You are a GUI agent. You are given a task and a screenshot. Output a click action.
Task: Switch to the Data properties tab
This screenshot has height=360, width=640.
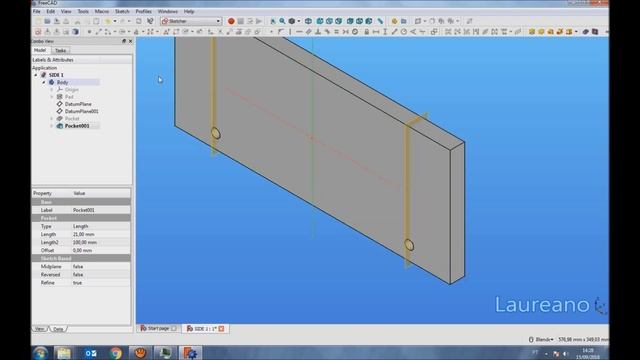pyautogui.click(x=58, y=329)
